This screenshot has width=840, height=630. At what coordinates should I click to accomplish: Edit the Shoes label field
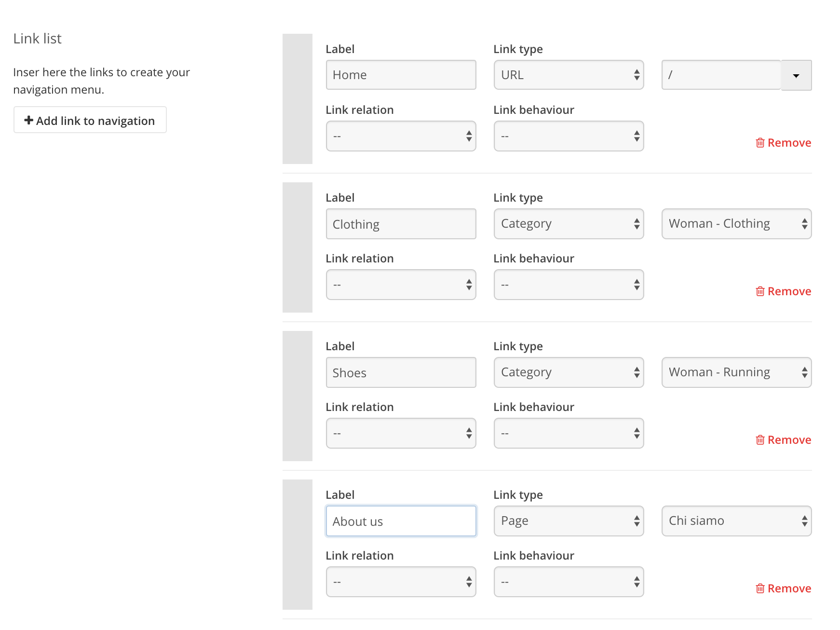pos(401,372)
